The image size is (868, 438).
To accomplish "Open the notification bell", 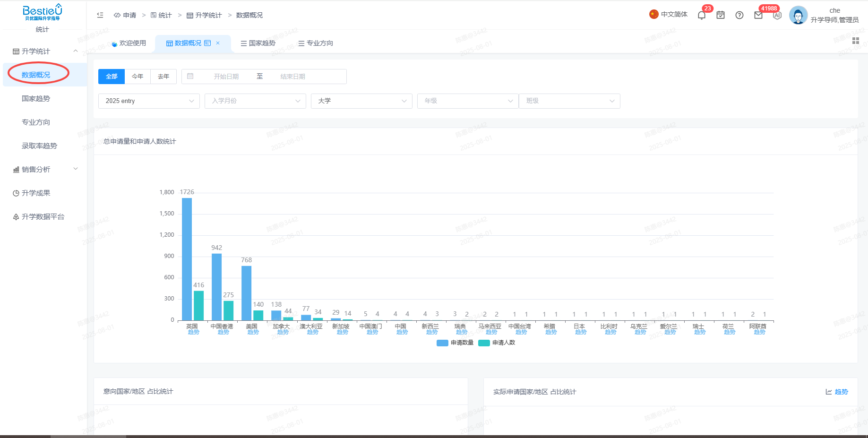I will click(702, 15).
